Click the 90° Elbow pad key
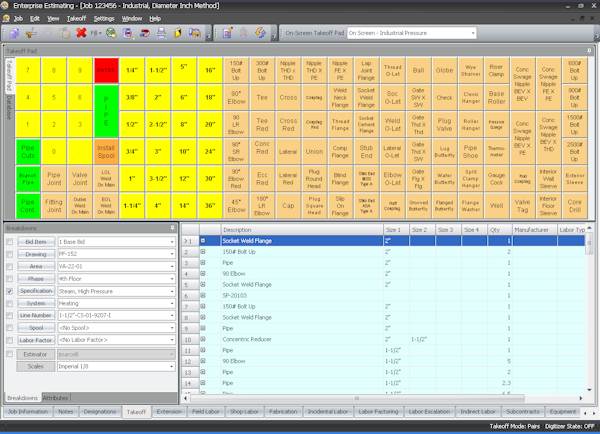The image size is (600, 434). [x=236, y=98]
